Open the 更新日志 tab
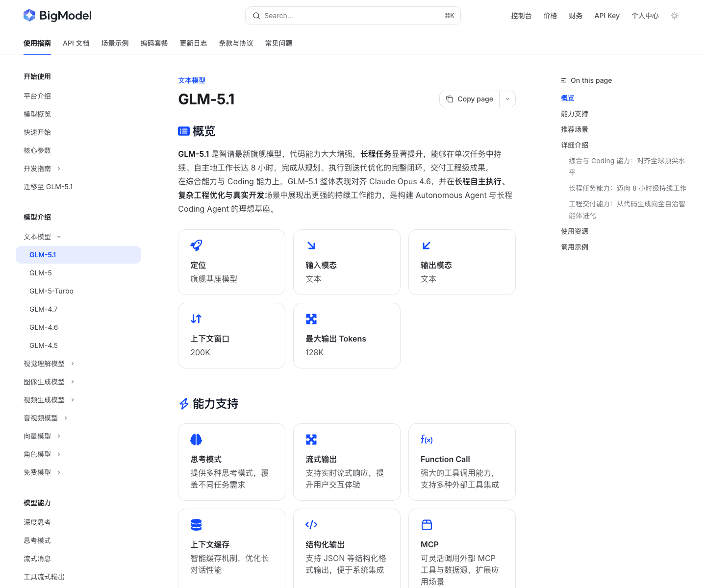 [x=193, y=43]
